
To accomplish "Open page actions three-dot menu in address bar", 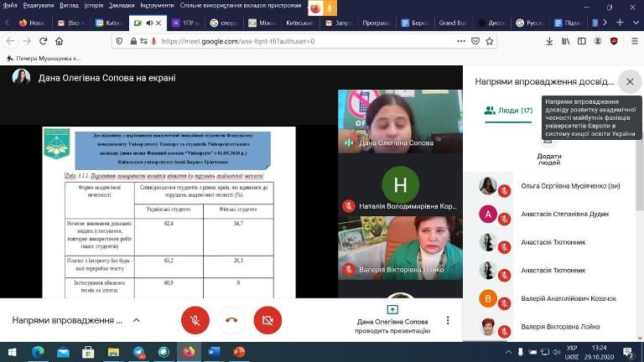I will click(x=461, y=41).
